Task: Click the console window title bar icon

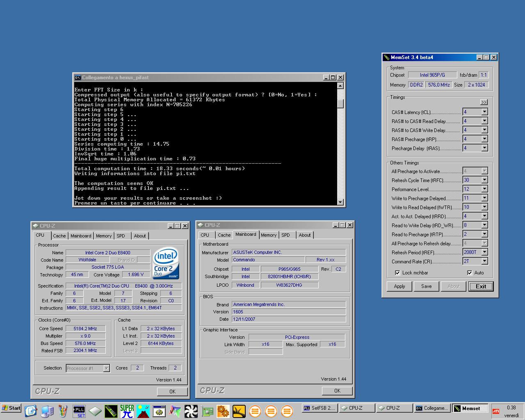Action: coord(78,78)
